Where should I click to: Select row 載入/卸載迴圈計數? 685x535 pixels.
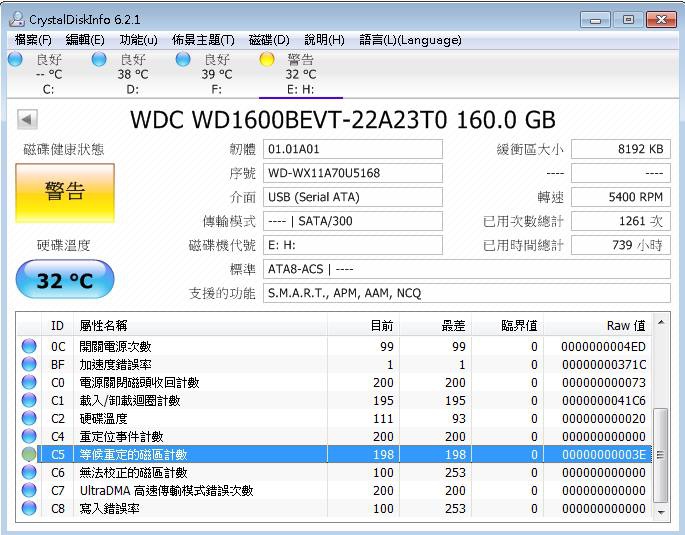pos(334,400)
